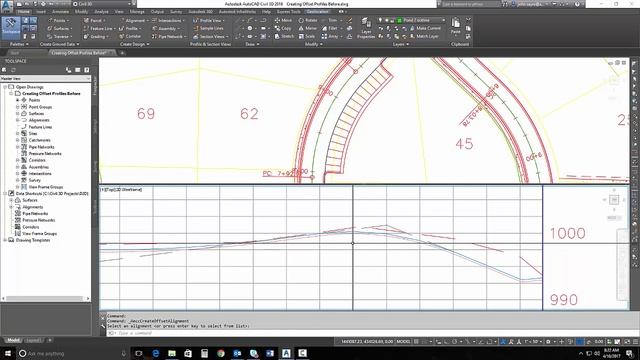Open the Civil 3D workspace dropdown

(x=102, y=4)
